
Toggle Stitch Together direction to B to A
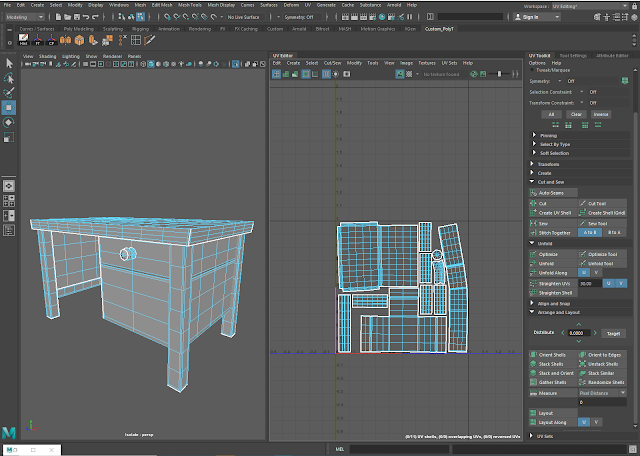tap(613, 232)
